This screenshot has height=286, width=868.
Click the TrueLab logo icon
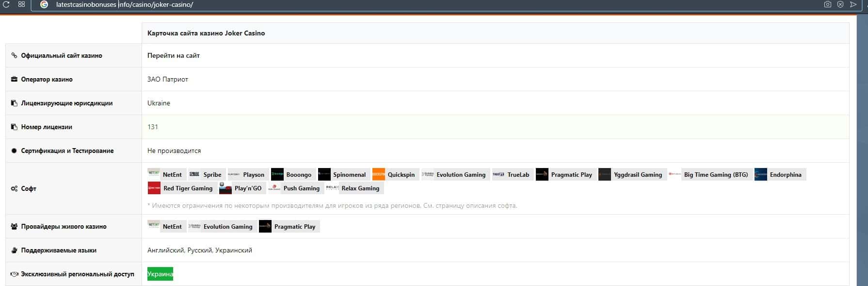(x=498, y=174)
